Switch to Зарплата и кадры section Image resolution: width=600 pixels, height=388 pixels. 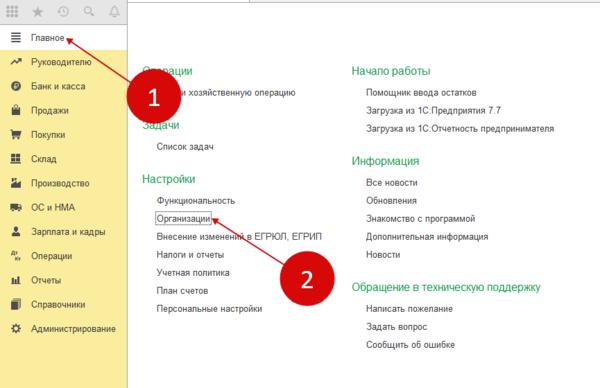point(68,231)
